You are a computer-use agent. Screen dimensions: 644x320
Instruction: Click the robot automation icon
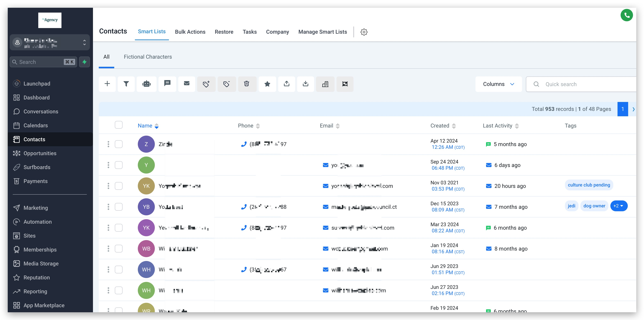click(x=147, y=84)
